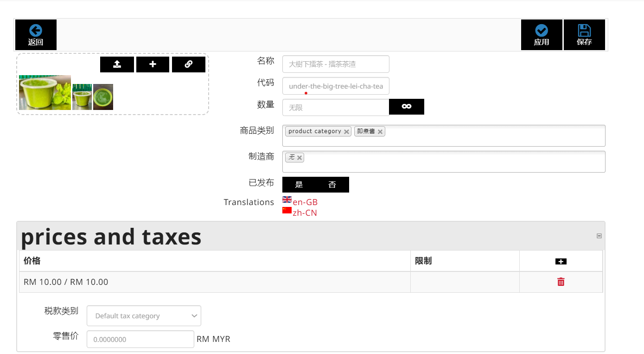This screenshot has height=354, width=644.
Task: Open the zh-CN translation
Action: pyautogui.click(x=305, y=213)
